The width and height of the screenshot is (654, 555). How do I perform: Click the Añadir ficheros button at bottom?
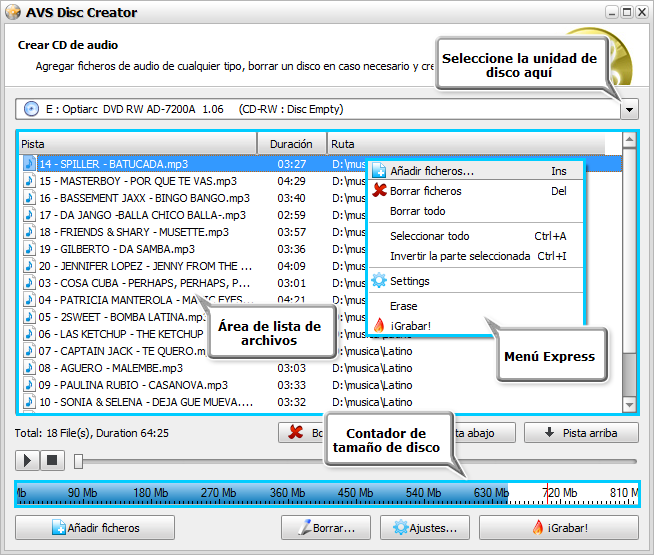(x=95, y=528)
